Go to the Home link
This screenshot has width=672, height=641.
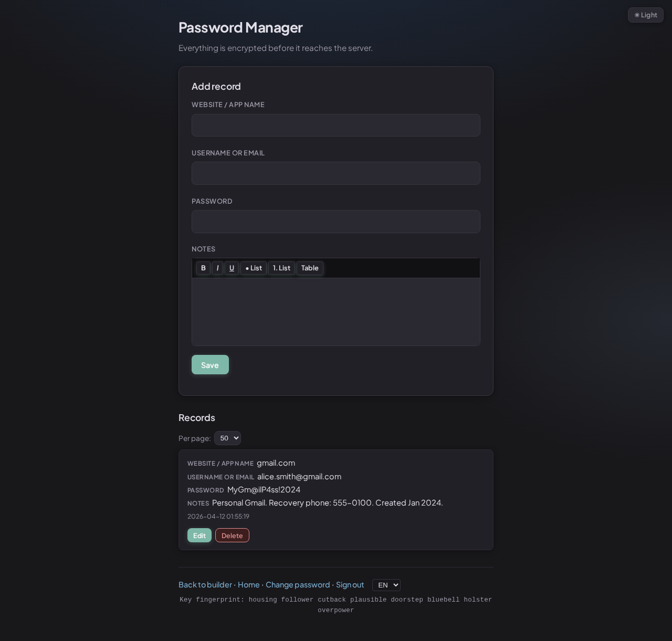tap(249, 585)
